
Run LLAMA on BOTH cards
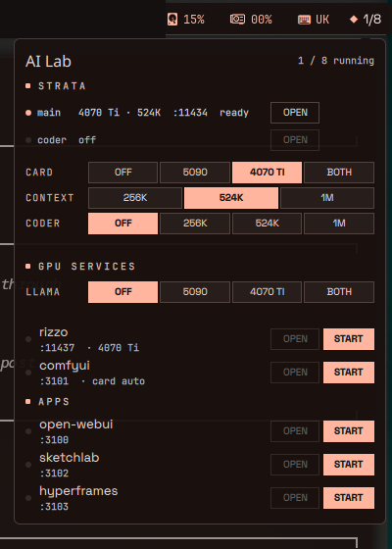coord(339,292)
